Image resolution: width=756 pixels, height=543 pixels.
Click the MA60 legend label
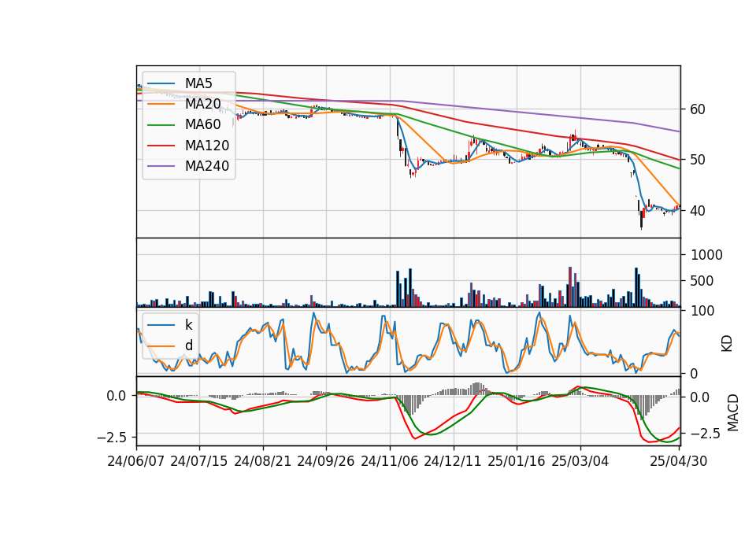(x=202, y=125)
